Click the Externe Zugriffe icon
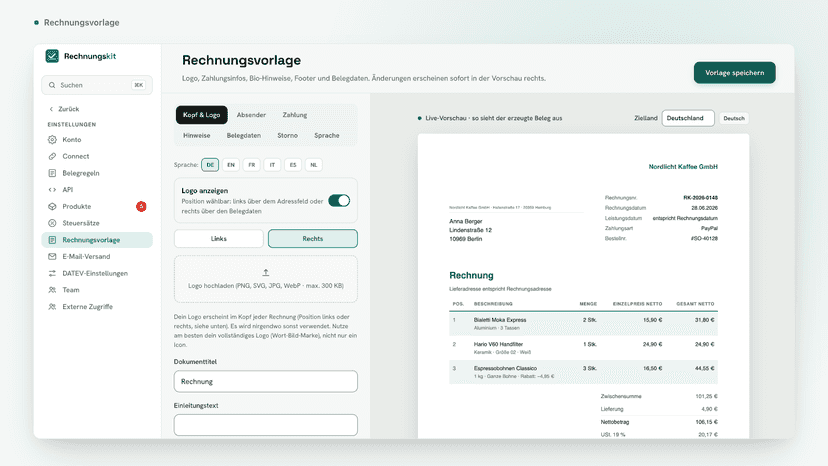 click(x=52, y=307)
